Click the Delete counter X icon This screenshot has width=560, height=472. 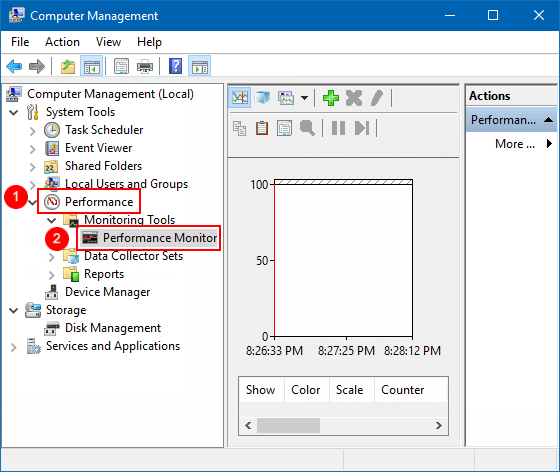tap(354, 98)
